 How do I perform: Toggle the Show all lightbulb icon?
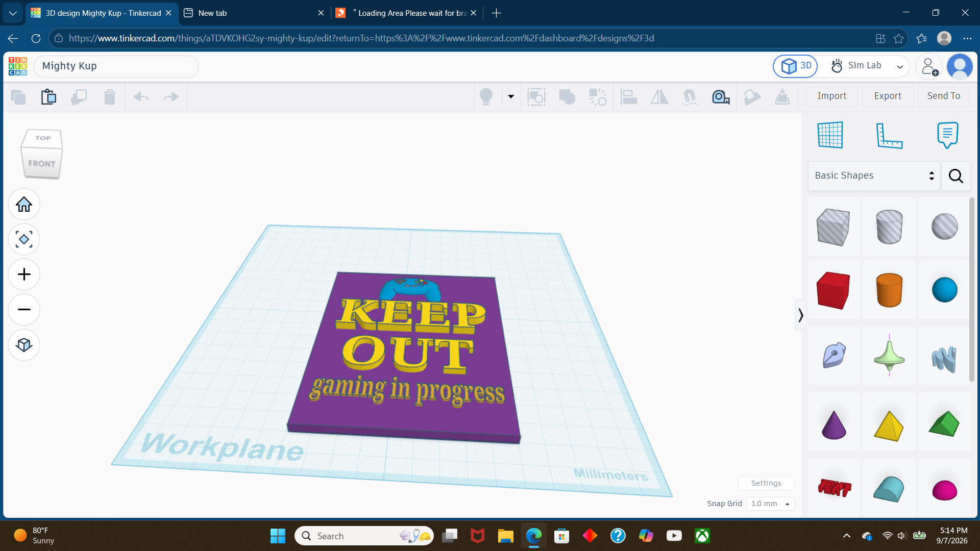pos(486,96)
